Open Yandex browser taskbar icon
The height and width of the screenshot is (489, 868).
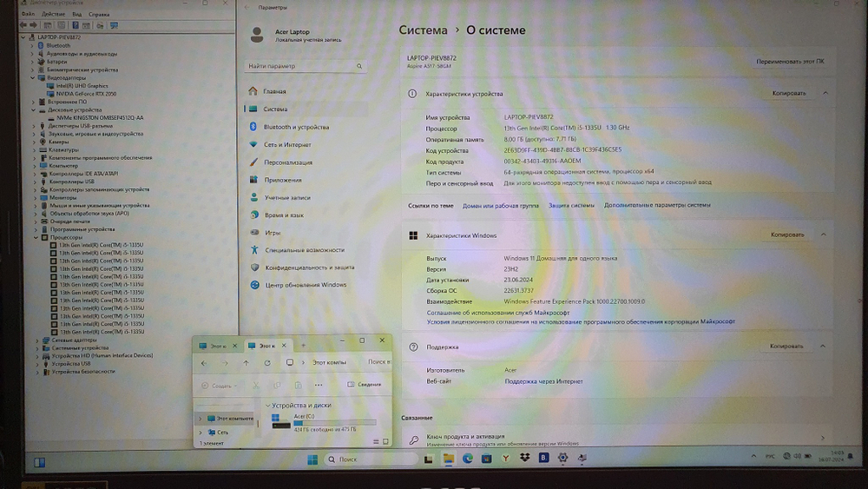505,459
